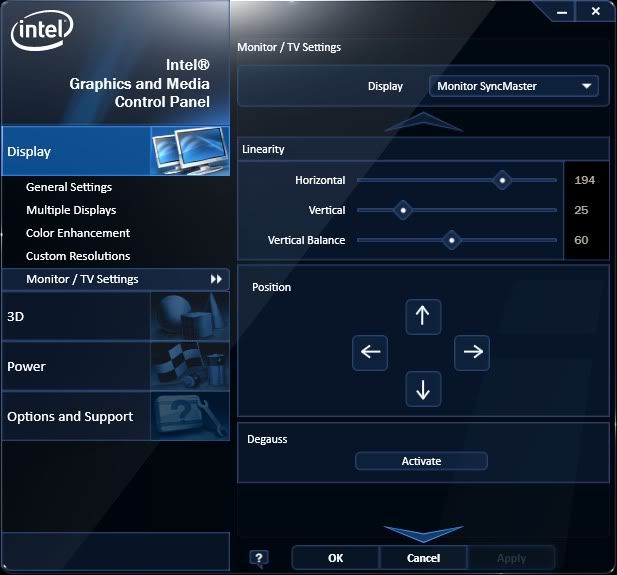This screenshot has width=617, height=575.
Task: Open the 3D category
Action: [x=116, y=316]
